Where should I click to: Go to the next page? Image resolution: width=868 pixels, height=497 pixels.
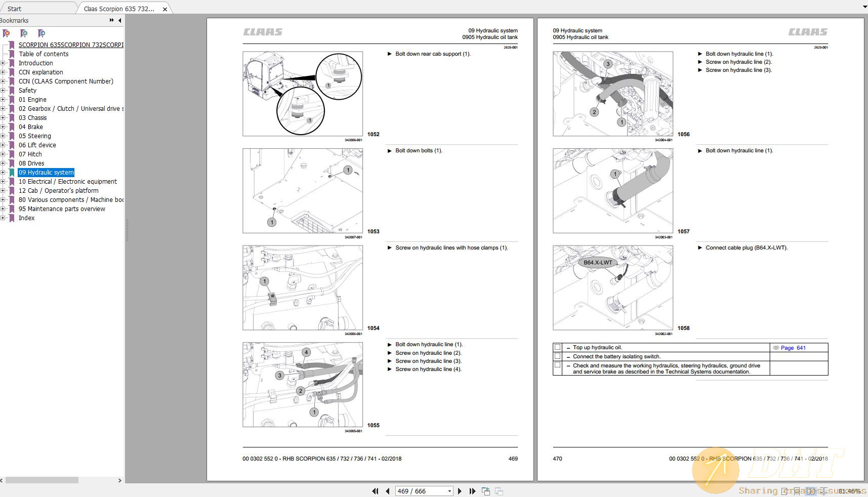(x=460, y=491)
